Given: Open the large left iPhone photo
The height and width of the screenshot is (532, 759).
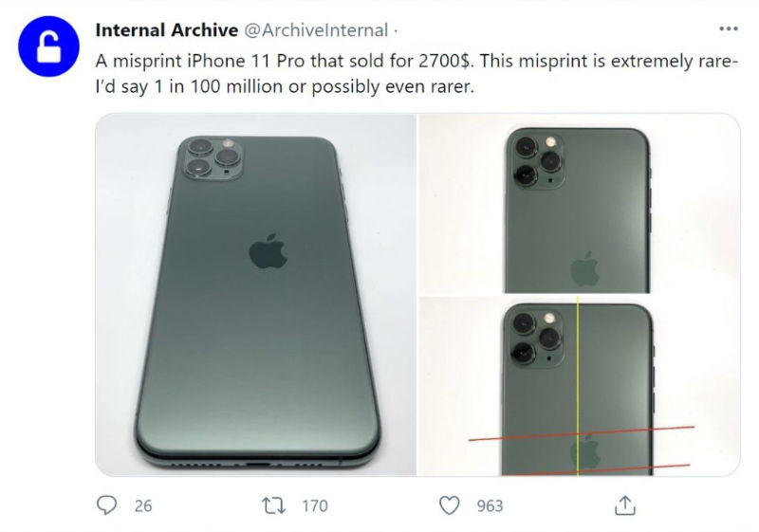Looking at the screenshot, I should (x=255, y=294).
